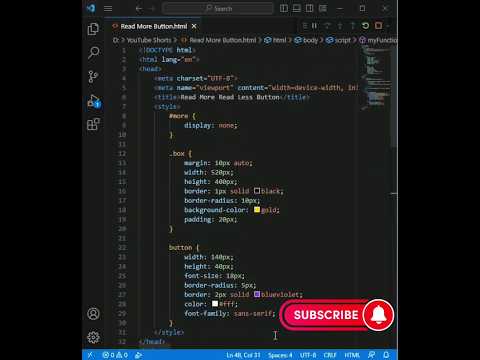This screenshot has height=360, width=480.
Task: Click the 'display: none;' code line
Action: (211, 126)
